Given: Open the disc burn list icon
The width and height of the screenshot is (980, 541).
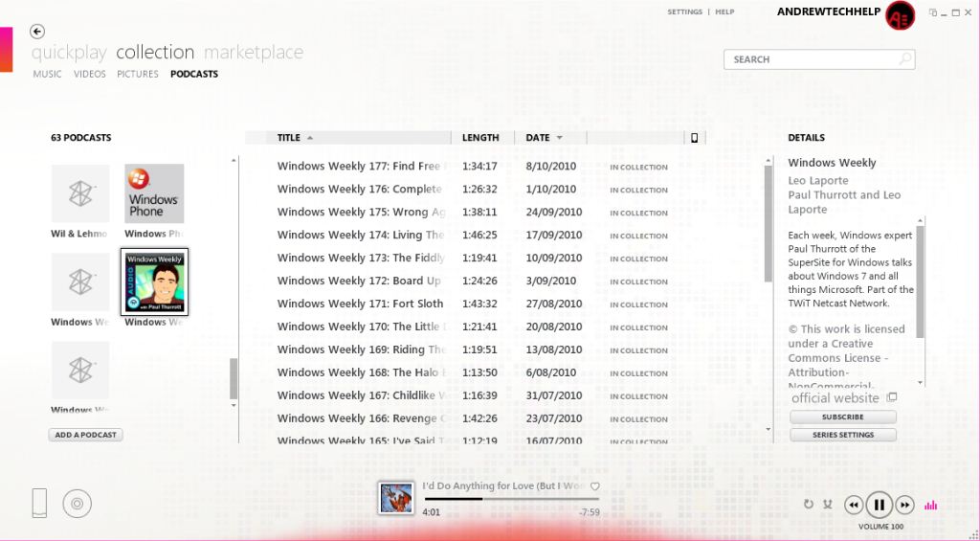Looking at the screenshot, I should pos(77,504).
